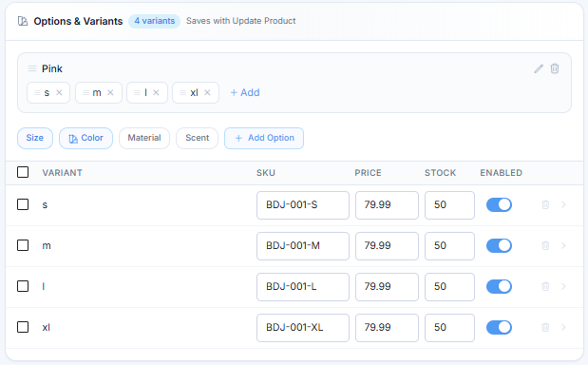Click the Options & Variants section icon
This screenshot has height=365, width=588.
tap(23, 21)
